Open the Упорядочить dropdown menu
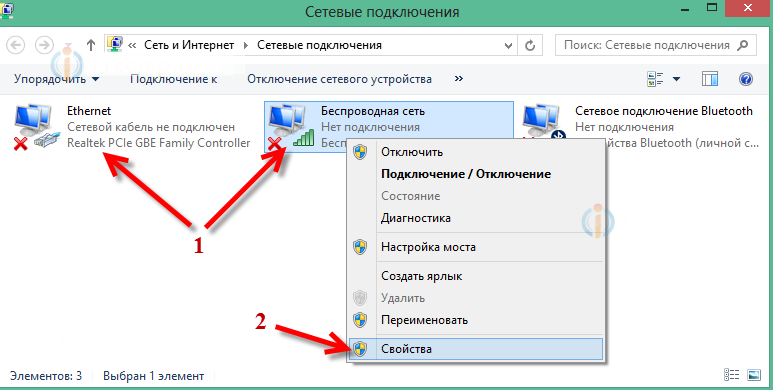This screenshot has width=773, height=390. (56, 79)
